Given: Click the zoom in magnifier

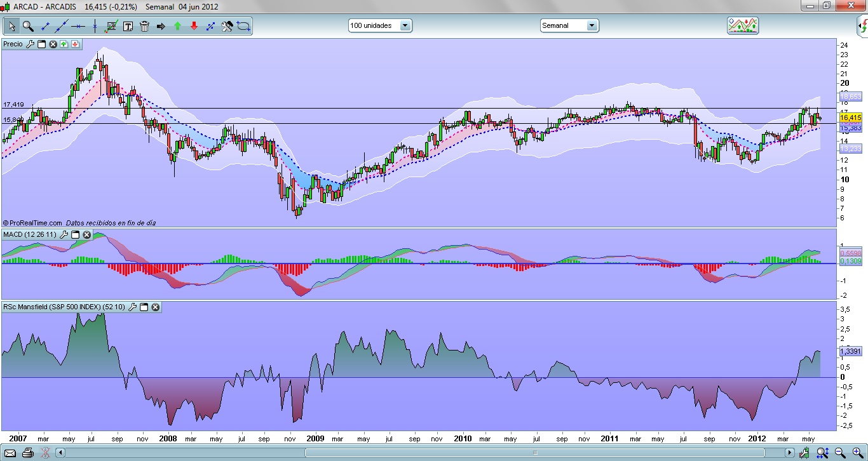Looking at the screenshot, I should tap(857, 453).
